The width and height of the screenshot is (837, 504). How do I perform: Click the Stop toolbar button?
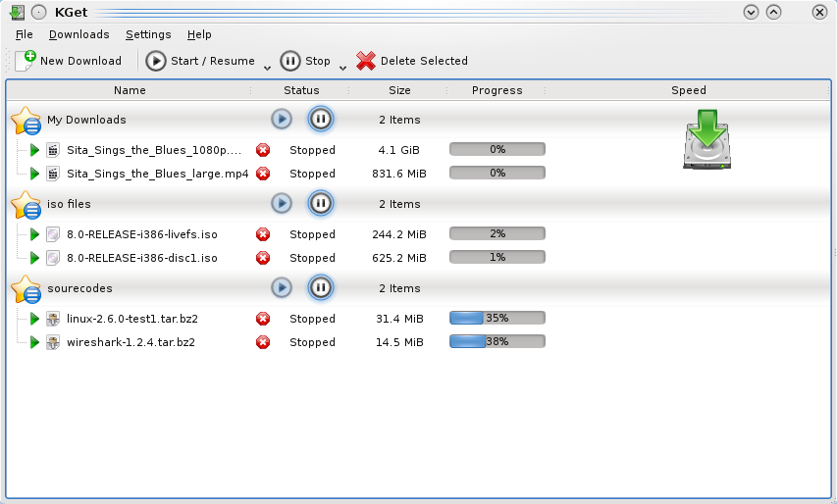tap(305, 61)
